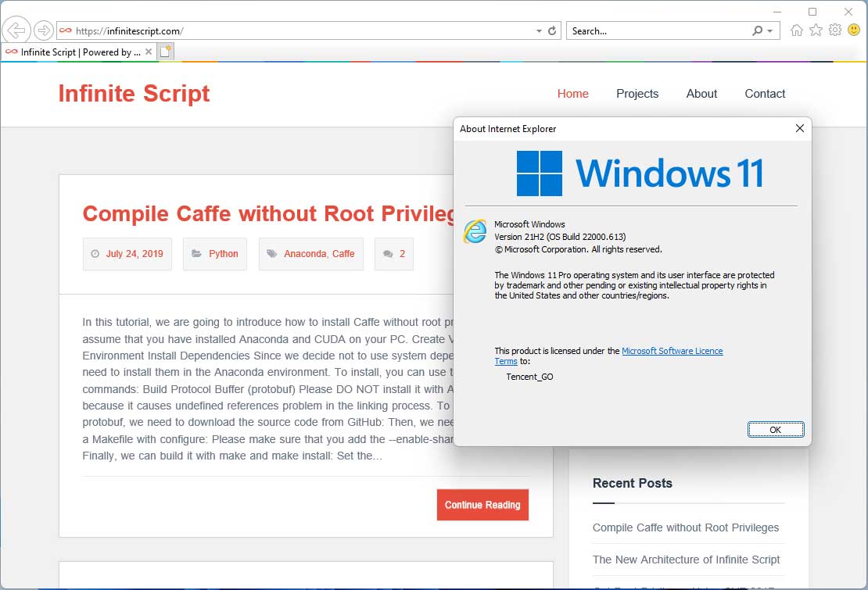Click the smiley feedback icon

pyautogui.click(x=854, y=30)
